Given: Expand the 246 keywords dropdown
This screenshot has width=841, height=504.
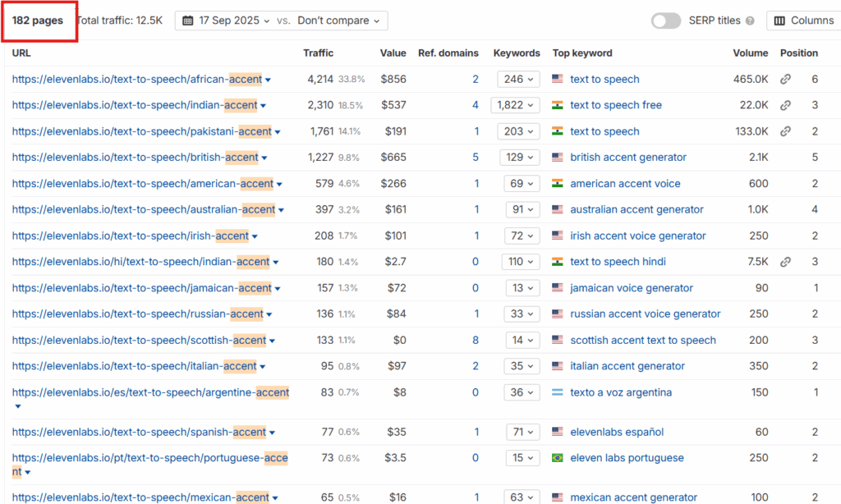Looking at the screenshot, I should pos(518,80).
